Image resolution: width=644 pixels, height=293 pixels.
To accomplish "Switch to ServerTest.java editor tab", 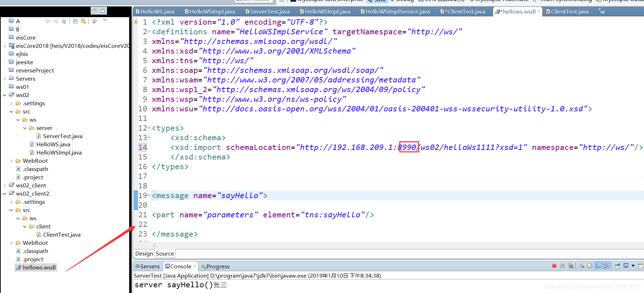I will click(267, 12).
